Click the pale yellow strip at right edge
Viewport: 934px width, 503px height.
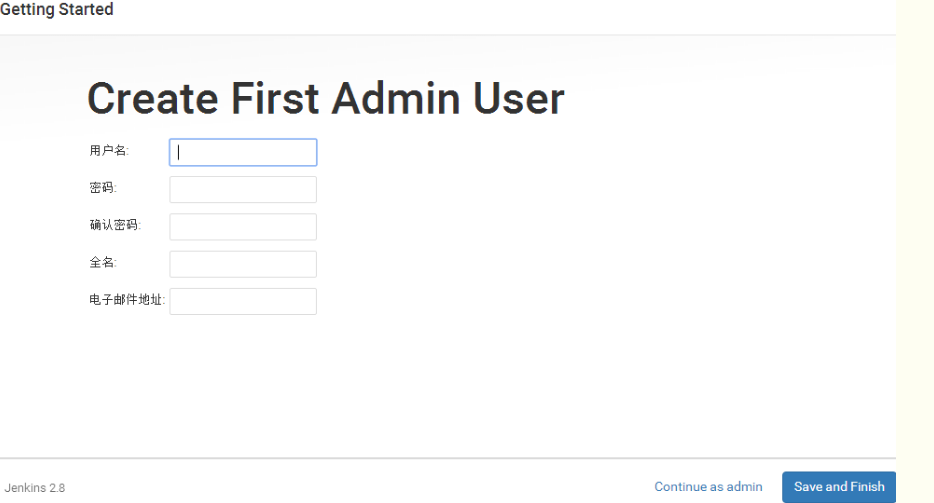click(x=914, y=250)
